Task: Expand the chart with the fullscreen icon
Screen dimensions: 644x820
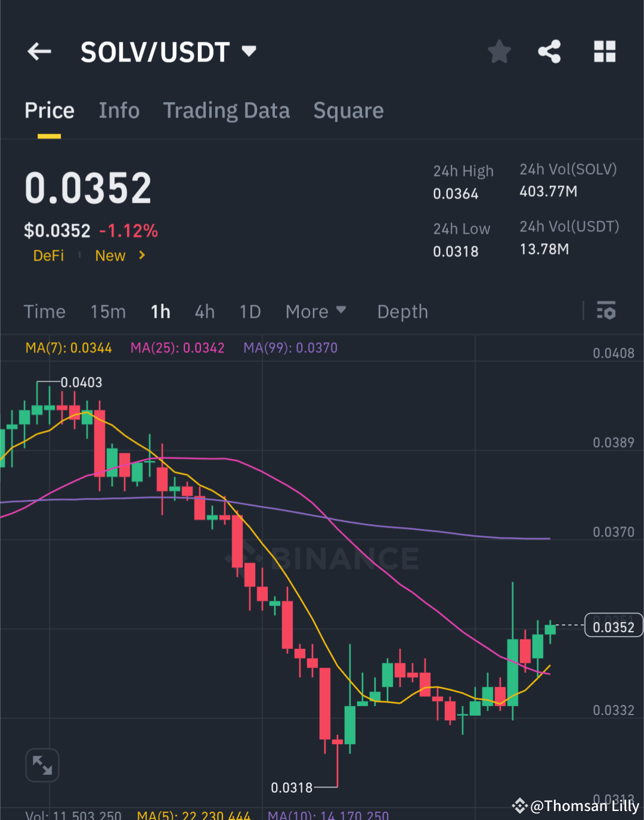Action: coord(42,765)
